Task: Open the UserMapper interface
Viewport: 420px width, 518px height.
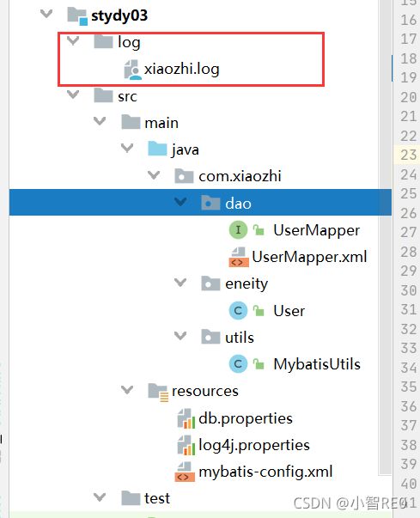Action: coord(317,230)
